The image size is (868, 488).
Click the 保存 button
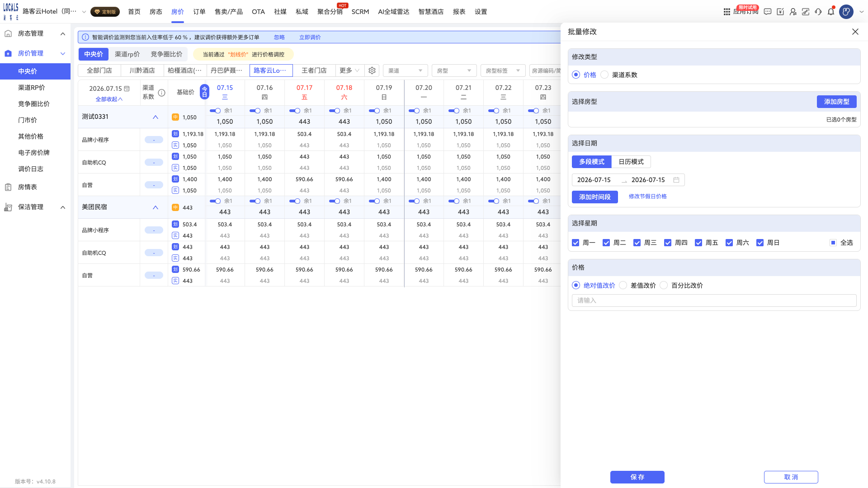click(x=637, y=477)
